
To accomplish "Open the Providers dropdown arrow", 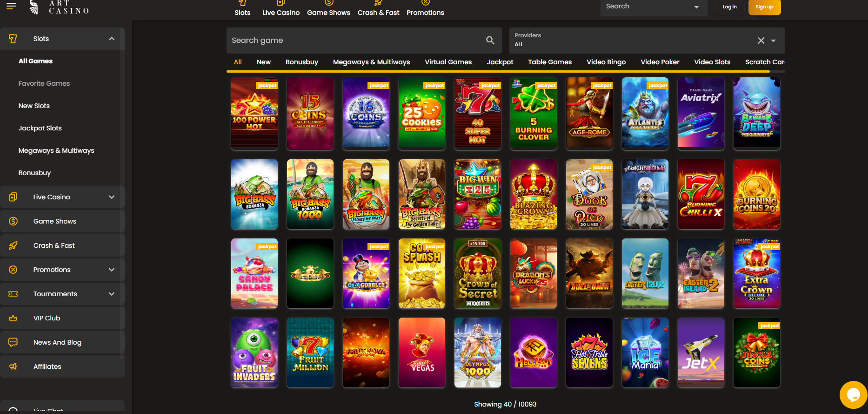I will point(773,41).
